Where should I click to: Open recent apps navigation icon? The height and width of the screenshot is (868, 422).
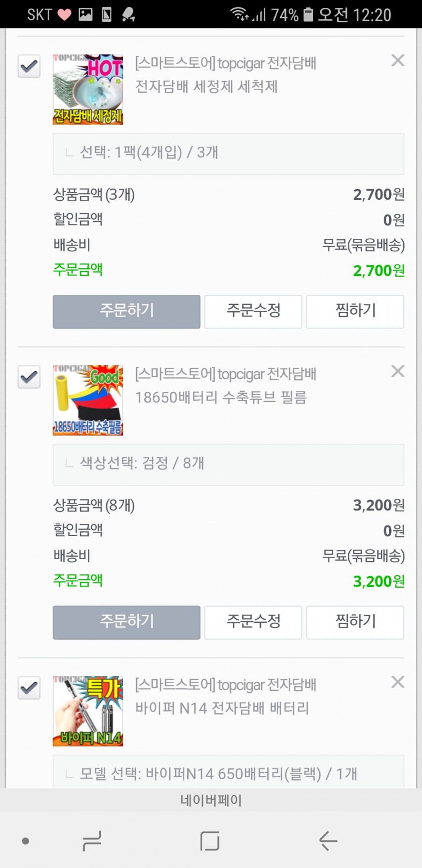[92, 841]
